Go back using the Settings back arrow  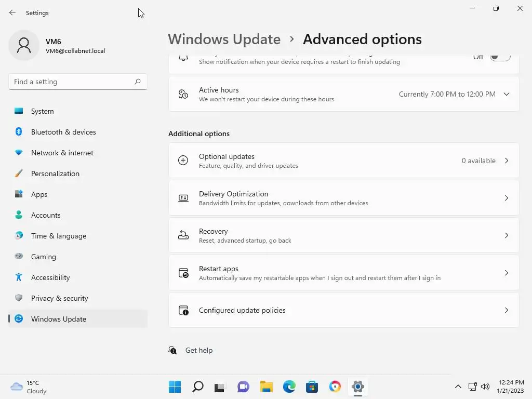click(12, 12)
